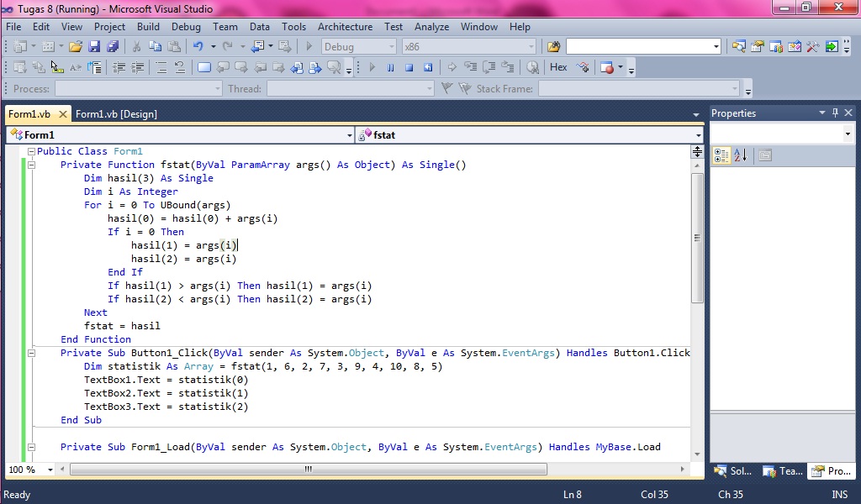Save the current file with the floppy icon
Image resolution: width=861 pixels, height=504 pixels.
click(94, 46)
